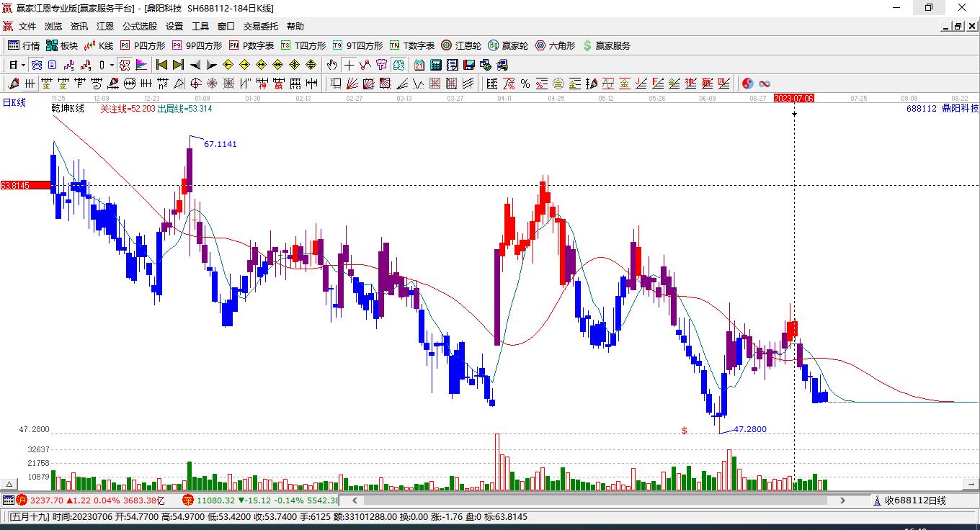980x530 pixels.
Task: Open the 六角形 hexagon tool
Action: coord(555,45)
